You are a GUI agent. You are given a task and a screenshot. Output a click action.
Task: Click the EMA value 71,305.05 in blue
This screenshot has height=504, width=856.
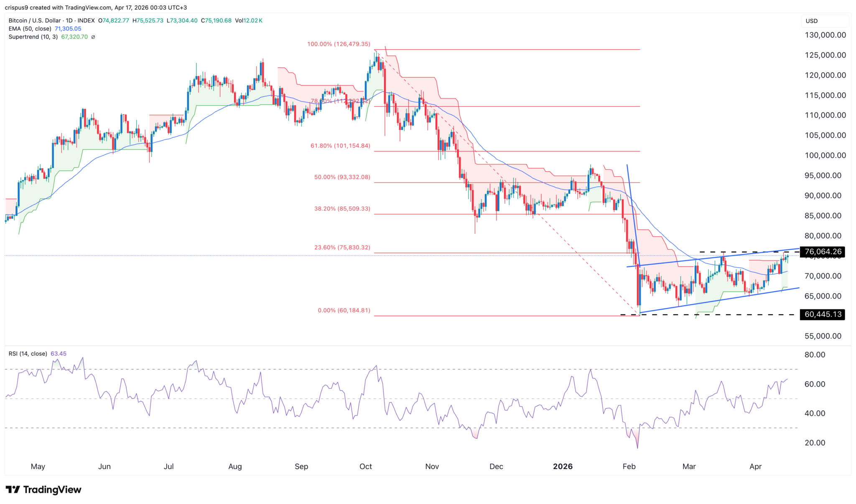(x=68, y=29)
